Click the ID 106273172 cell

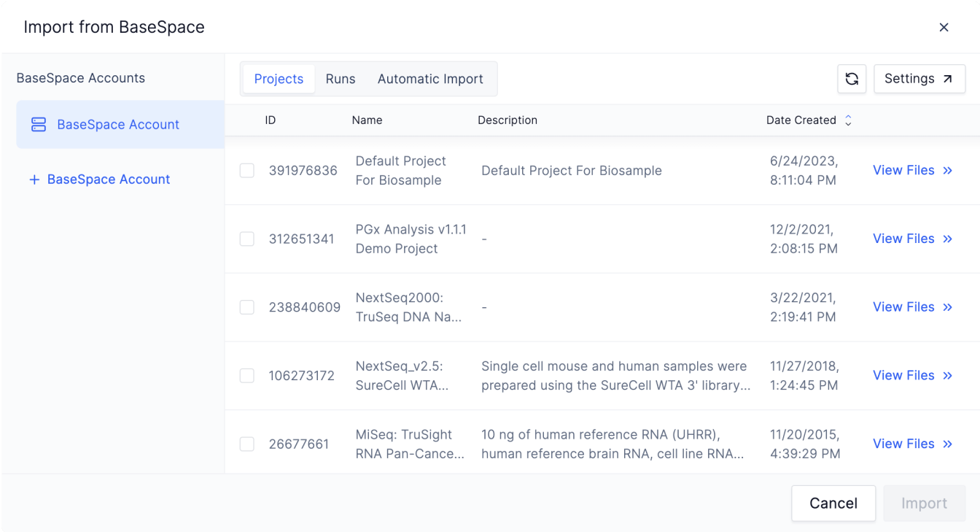302,376
